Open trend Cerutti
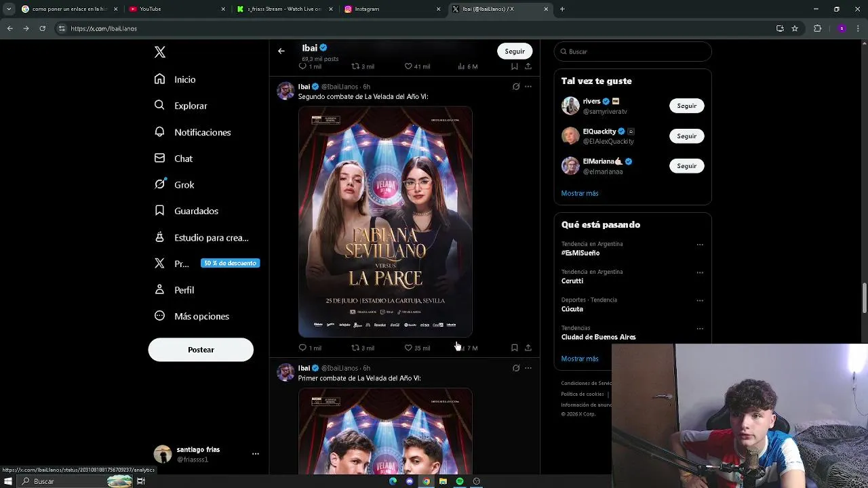This screenshot has height=488, width=868. click(x=572, y=281)
